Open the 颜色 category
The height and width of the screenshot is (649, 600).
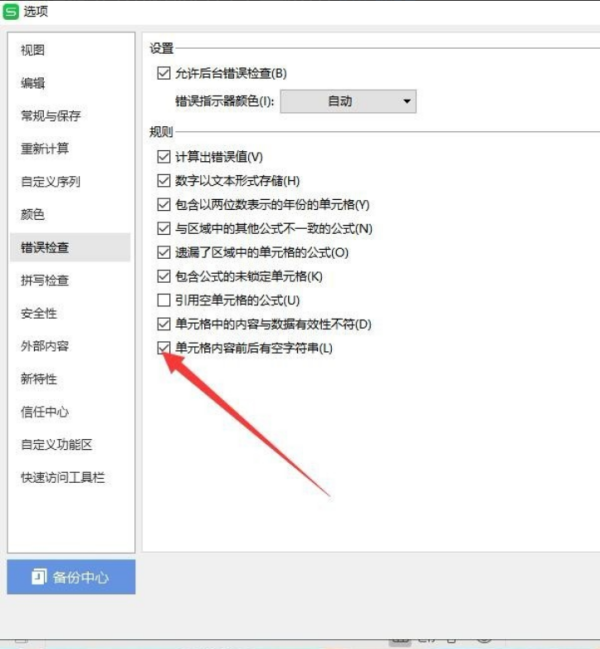pos(70,214)
